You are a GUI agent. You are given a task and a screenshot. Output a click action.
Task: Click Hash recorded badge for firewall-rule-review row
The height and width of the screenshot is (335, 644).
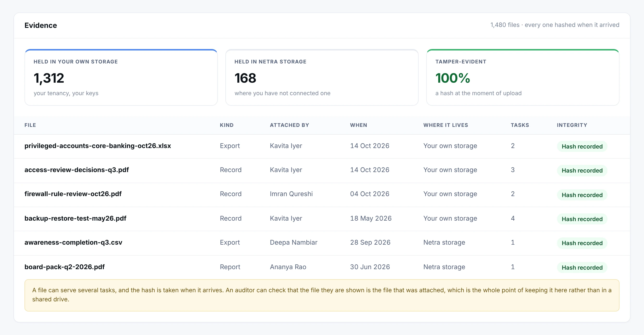tap(582, 195)
